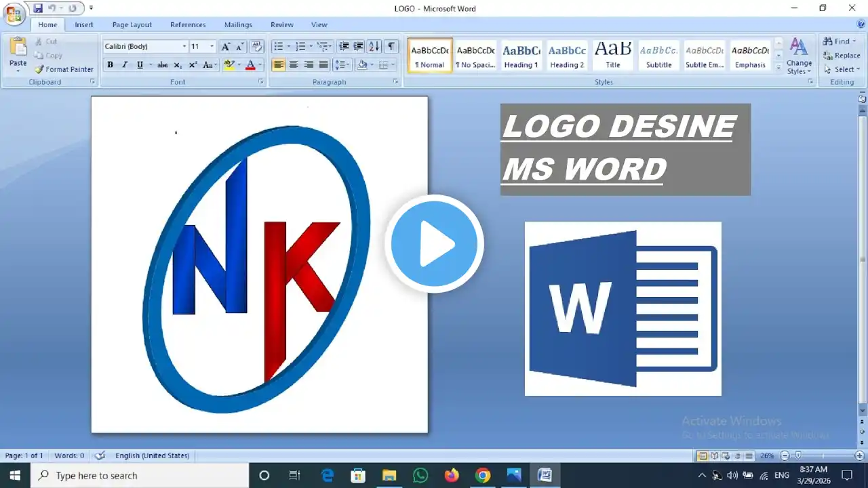Viewport: 868px width, 488px height.
Task: Open Windows Start menu
Action: 15,475
